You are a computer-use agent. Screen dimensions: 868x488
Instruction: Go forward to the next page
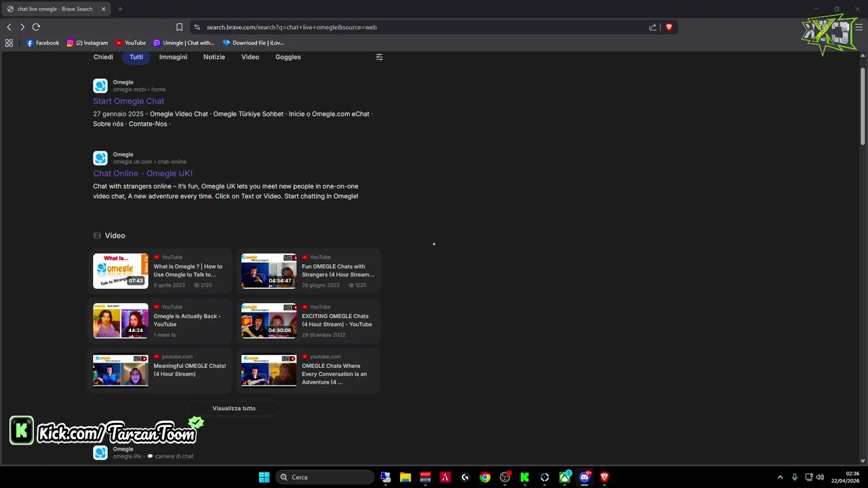[x=22, y=27]
